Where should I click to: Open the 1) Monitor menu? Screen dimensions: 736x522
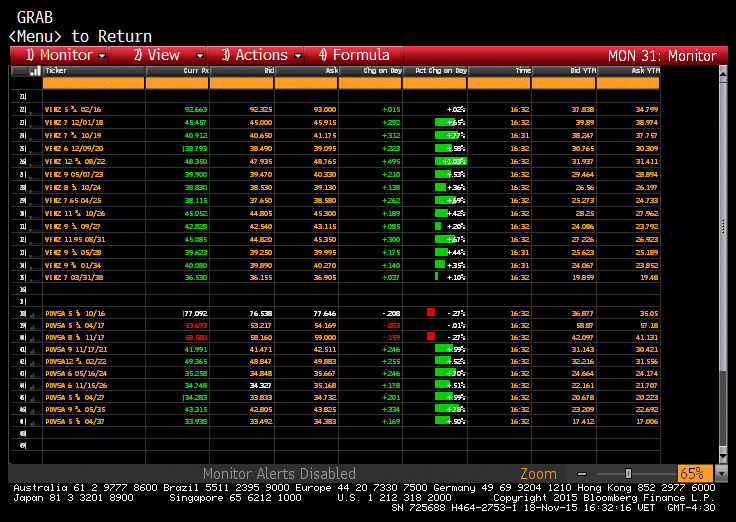(x=59, y=55)
